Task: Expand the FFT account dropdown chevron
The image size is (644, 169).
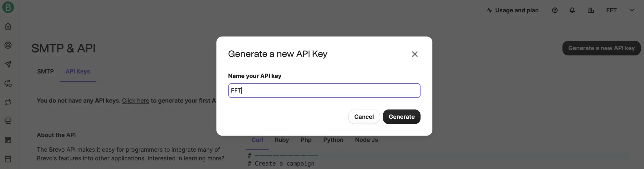Action: [632, 10]
